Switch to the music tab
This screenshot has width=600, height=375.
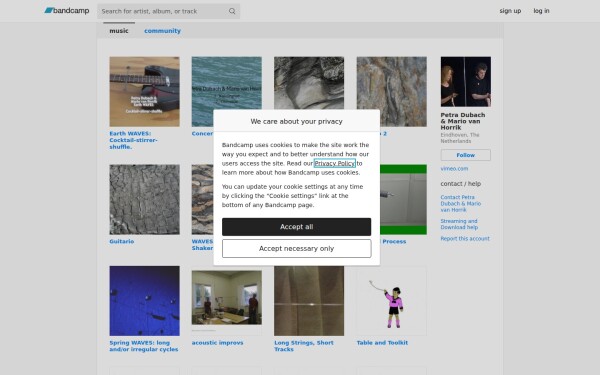click(119, 31)
